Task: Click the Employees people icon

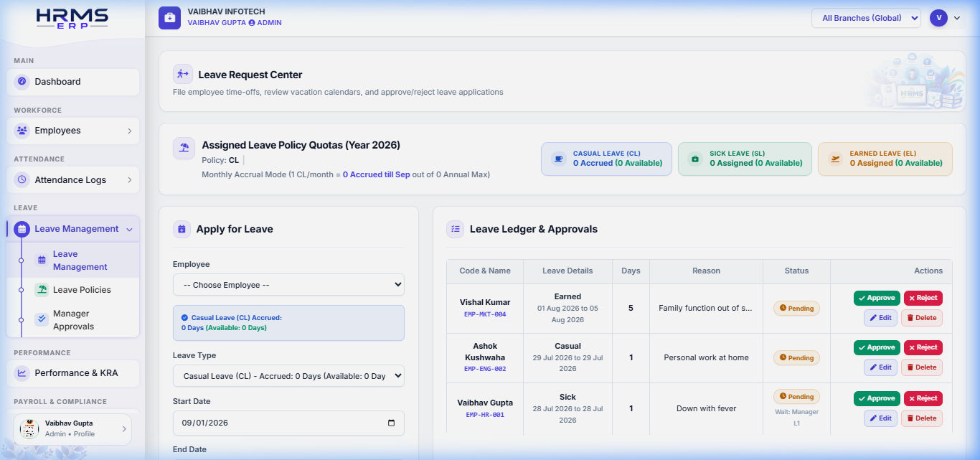Action: click(22, 131)
